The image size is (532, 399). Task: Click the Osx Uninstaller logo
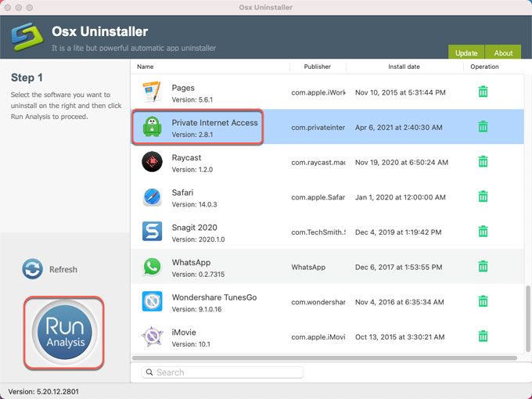point(27,37)
